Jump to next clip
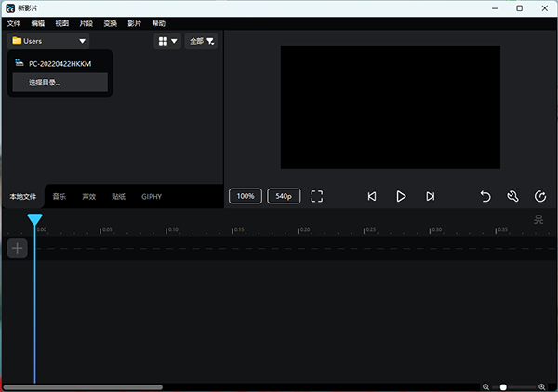The image size is (558, 392). pos(431,196)
